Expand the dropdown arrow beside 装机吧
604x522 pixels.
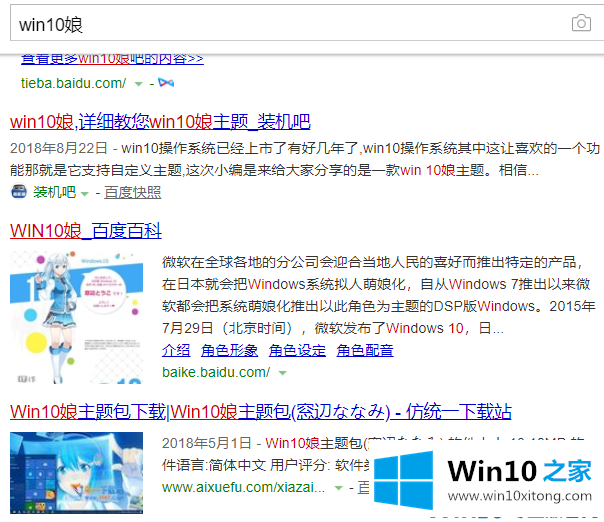pyautogui.click(x=85, y=194)
